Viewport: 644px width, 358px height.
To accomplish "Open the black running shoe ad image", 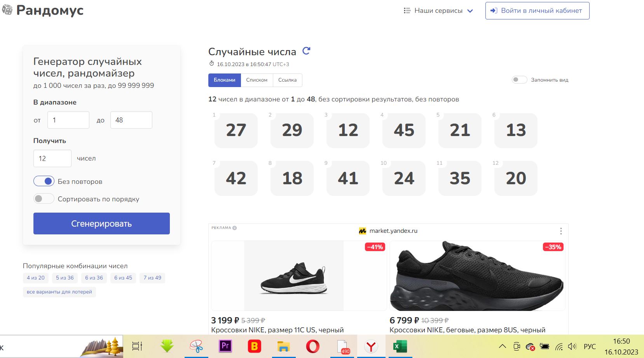I will pyautogui.click(x=477, y=276).
